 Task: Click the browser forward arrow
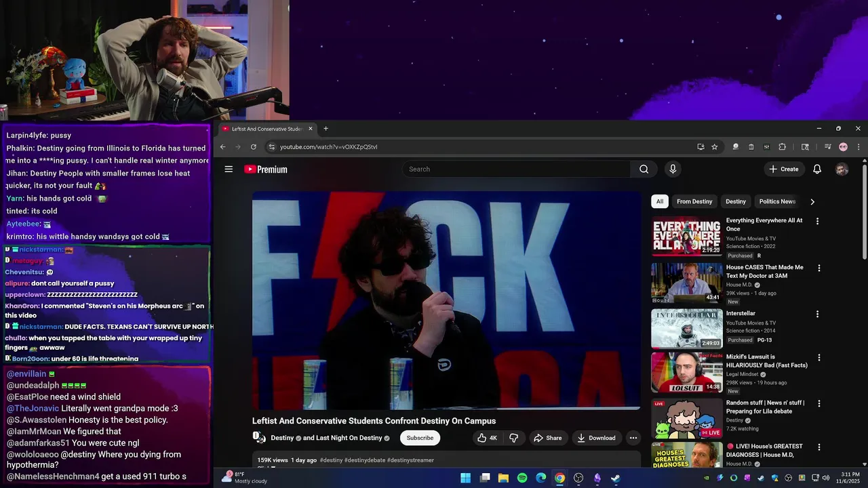238,146
